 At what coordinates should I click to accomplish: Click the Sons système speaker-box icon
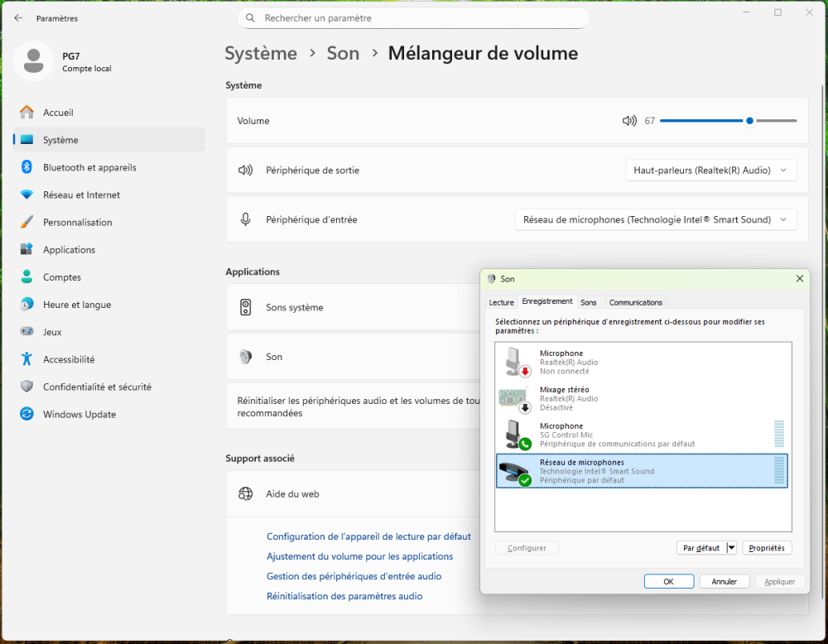[x=246, y=307]
